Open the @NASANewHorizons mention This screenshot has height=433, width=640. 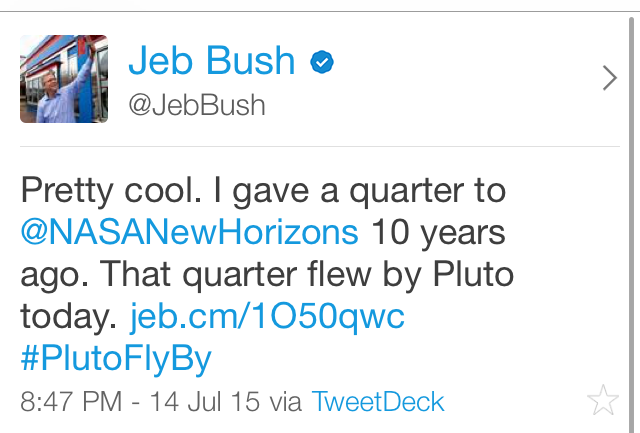tap(190, 232)
